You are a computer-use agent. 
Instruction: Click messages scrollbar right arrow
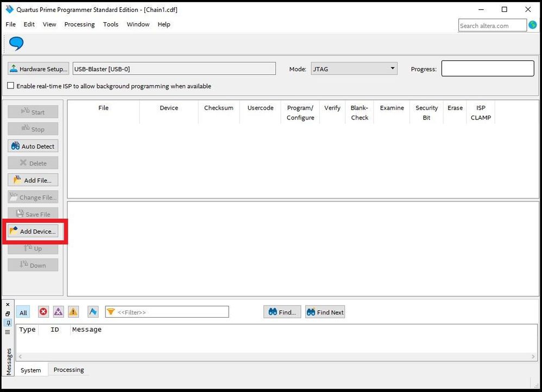coord(533,356)
